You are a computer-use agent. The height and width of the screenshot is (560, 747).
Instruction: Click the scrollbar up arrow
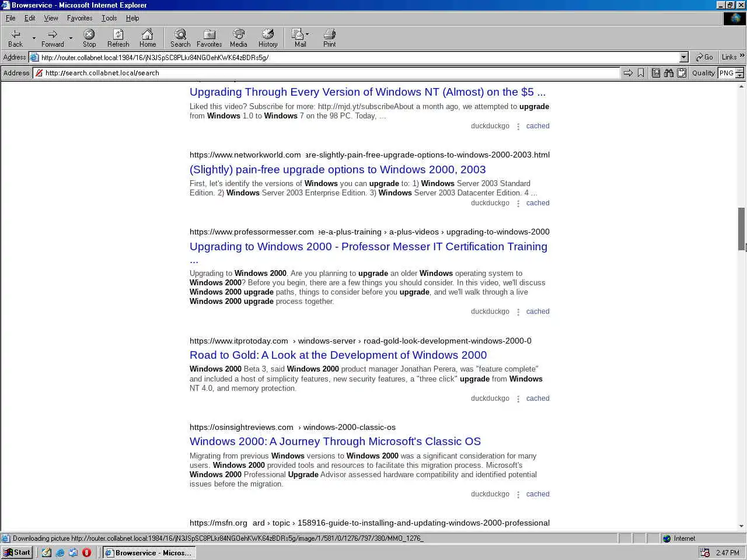(741, 86)
